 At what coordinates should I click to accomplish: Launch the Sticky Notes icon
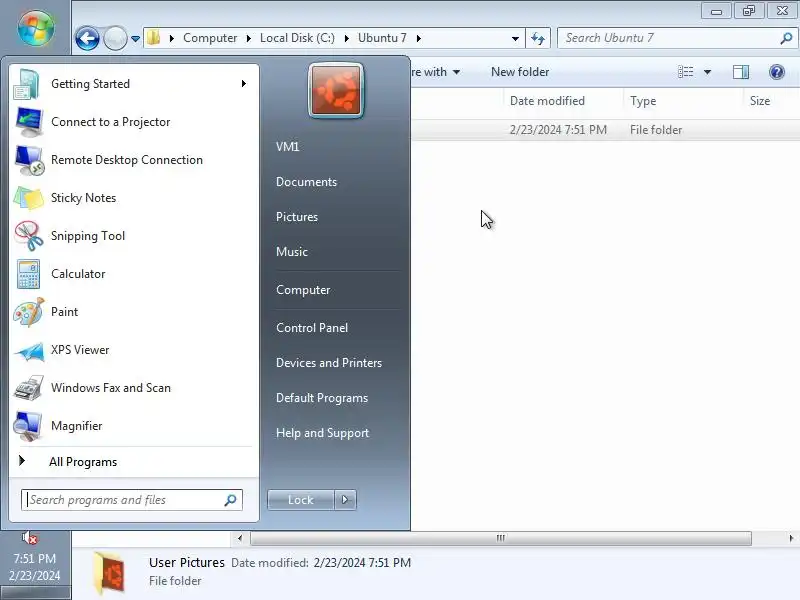tap(29, 198)
